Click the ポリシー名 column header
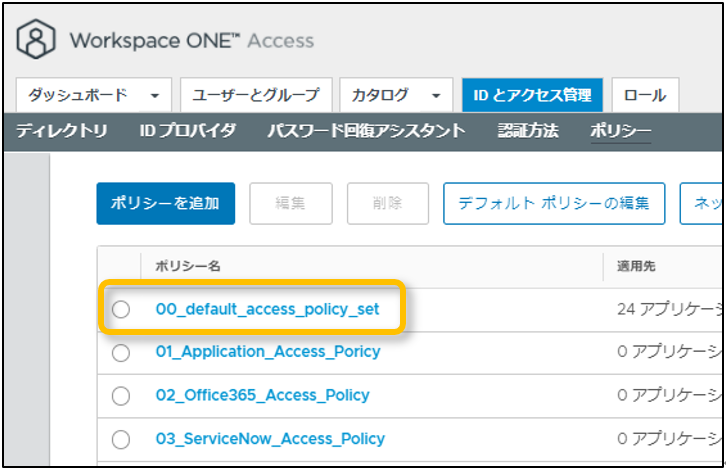Image resolution: width=726 pixels, height=469 pixels. (x=188, y=266)
